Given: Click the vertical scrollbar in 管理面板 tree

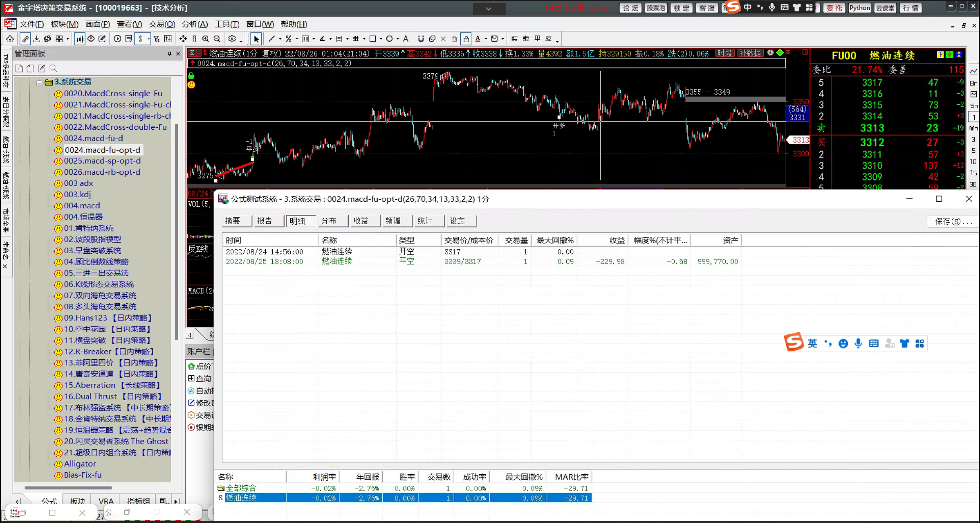Looking at the screenshot, I should click(x=177, y=231).
